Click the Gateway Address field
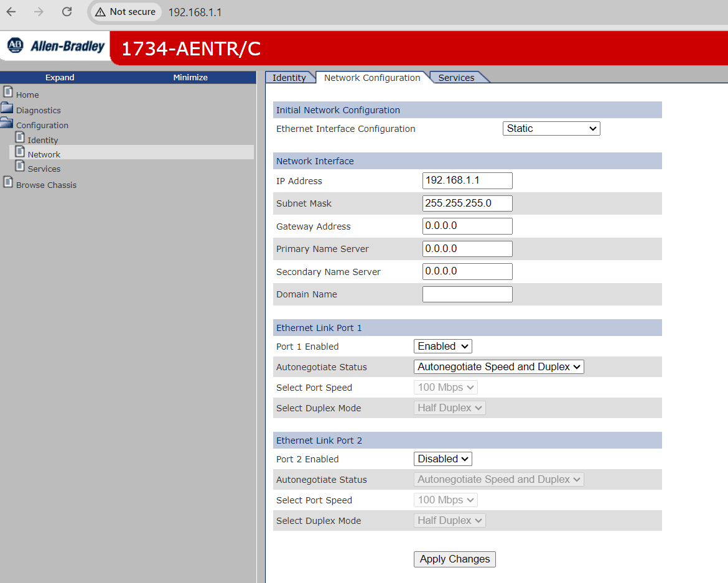This screenshot has width=728, height=583. click(x=467, y=226)
